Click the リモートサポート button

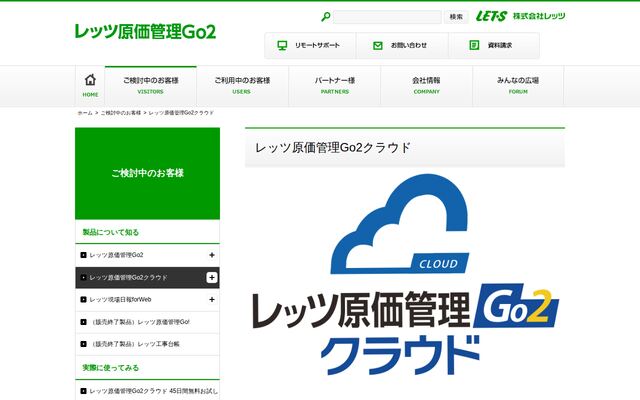pyautogui.click(x=310, y=46)
